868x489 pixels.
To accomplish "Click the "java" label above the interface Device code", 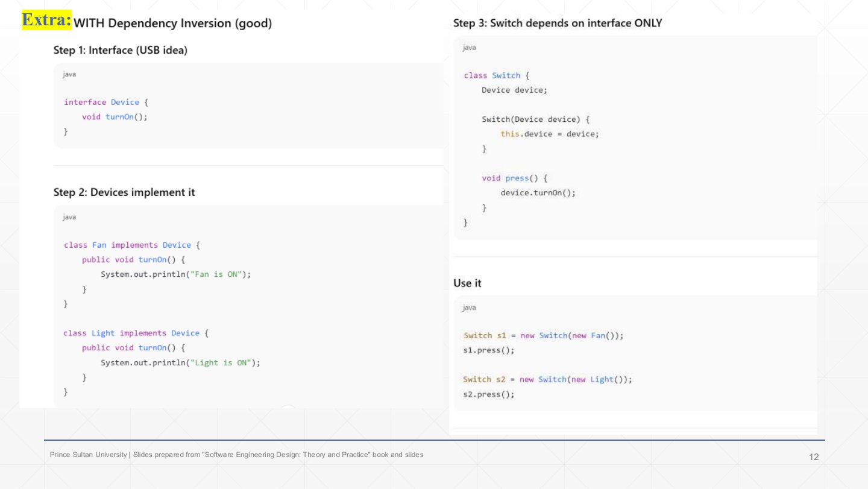I will [69, 75].
